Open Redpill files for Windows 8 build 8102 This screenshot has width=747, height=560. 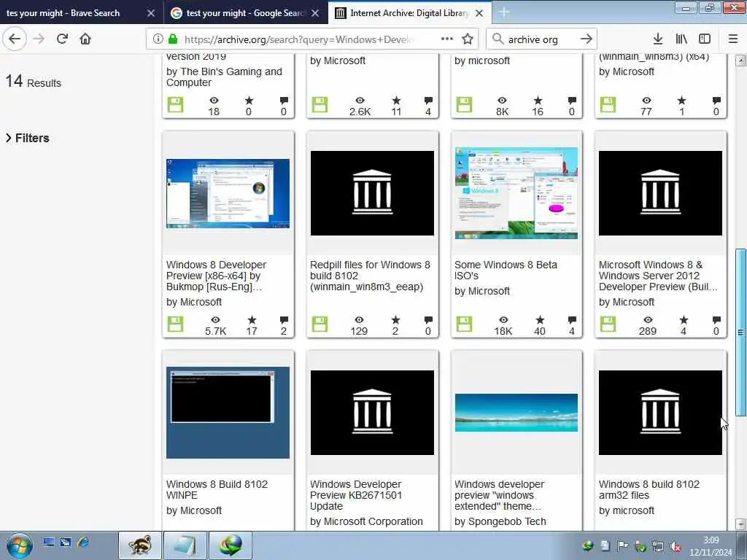pyautogui.click(x=370, y=276)
